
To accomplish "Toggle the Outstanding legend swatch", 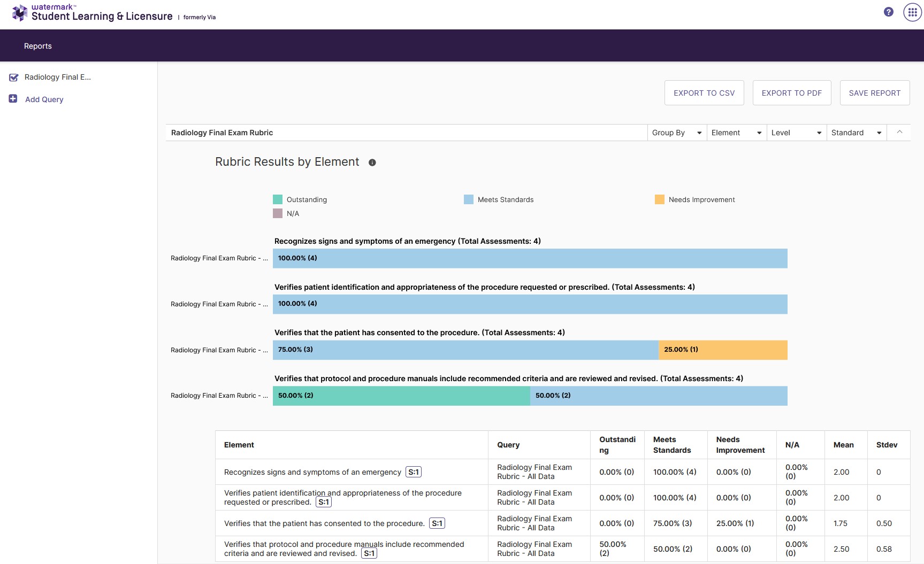I will pos(278,199).
